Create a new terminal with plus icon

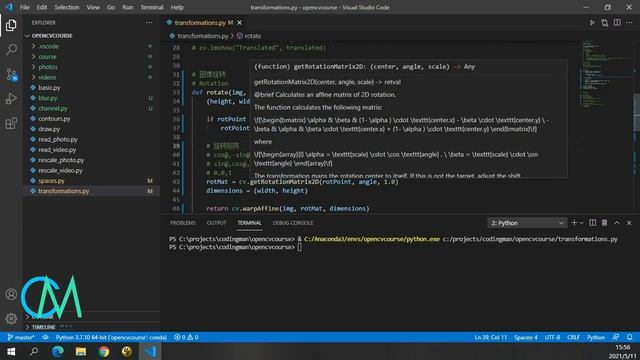pyautogui.click(x=574, y=223)
